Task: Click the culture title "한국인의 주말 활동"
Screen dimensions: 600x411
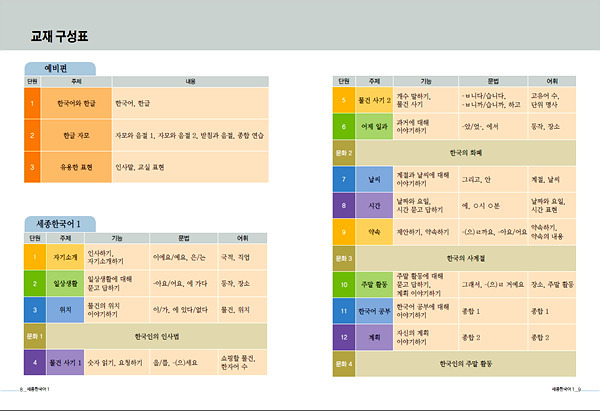Action: tap(466, 364)
